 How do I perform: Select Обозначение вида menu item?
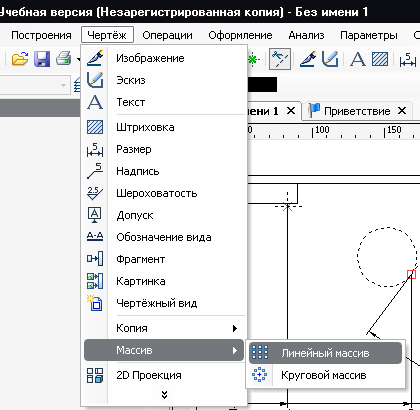[164, 237]
